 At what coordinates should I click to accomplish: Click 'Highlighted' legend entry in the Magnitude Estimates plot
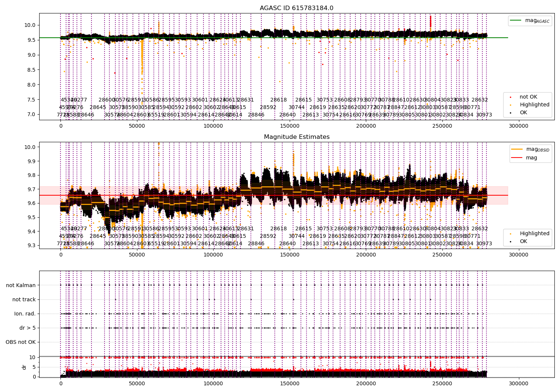coord(534,234)
